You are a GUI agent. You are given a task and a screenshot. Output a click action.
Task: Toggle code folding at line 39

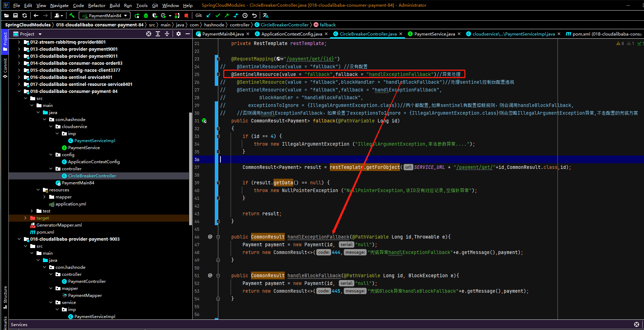(x=218, y=183)
